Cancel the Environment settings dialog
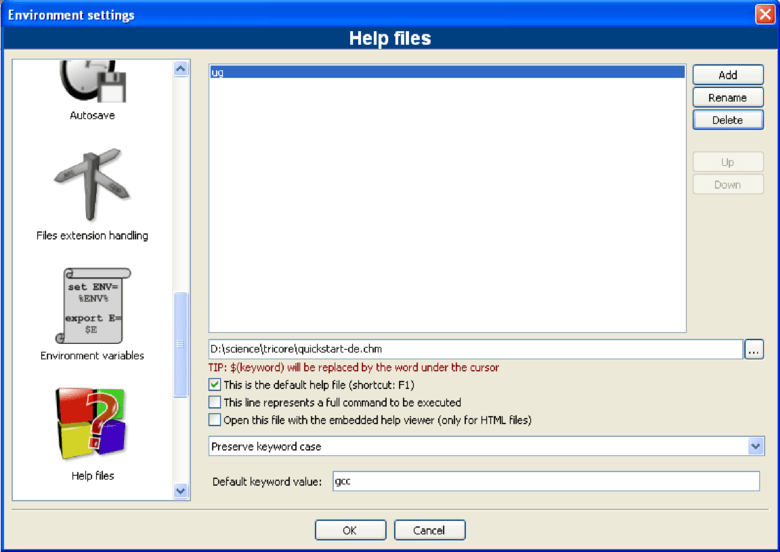The width and height of the screenshot is (780, 552). pos(430,530)
